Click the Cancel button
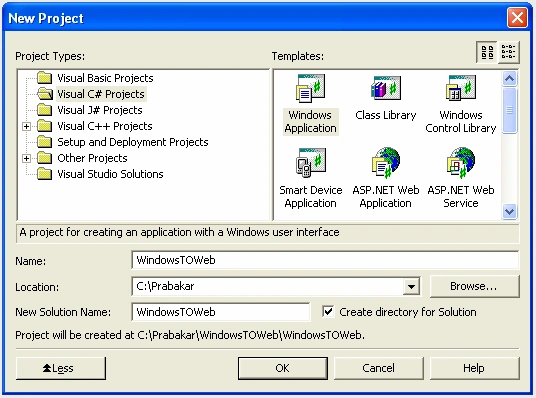The width and height of the screenshot is (536, 398). tap(378, 368)
